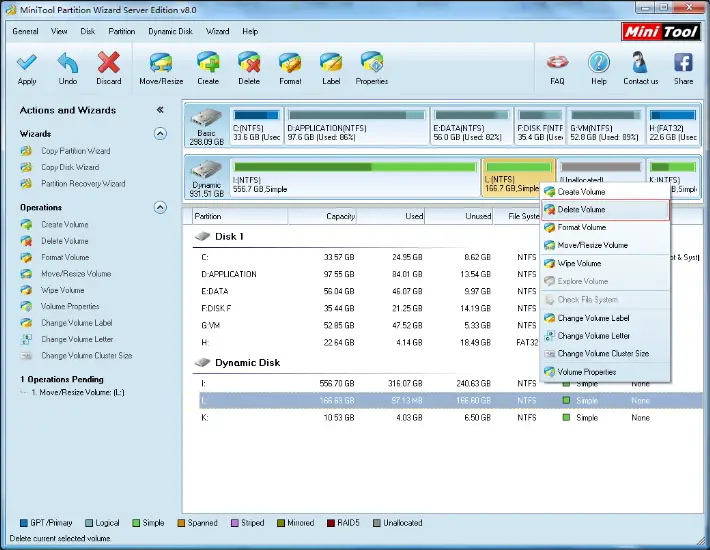
Task: Open the Help menu
Action: pos(250,31)
